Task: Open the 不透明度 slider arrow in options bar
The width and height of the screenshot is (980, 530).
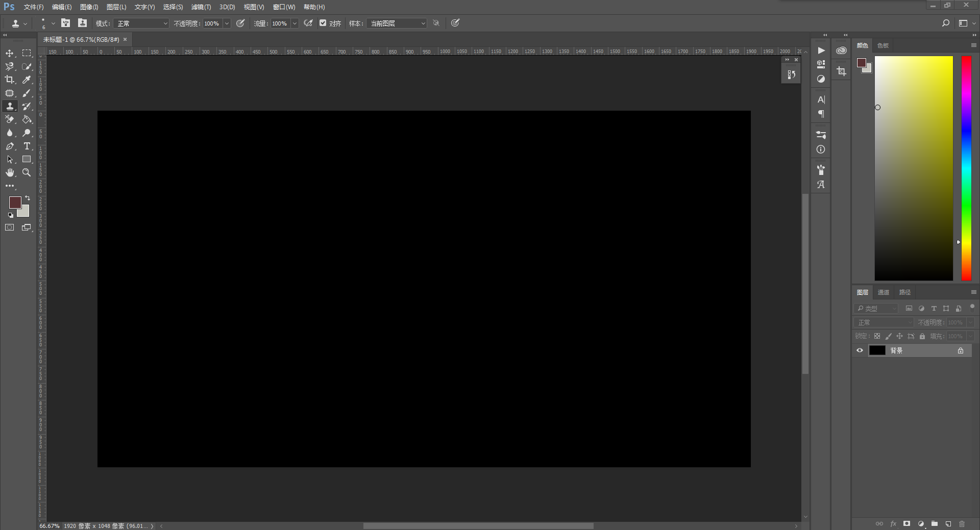Action: (227, 23)
